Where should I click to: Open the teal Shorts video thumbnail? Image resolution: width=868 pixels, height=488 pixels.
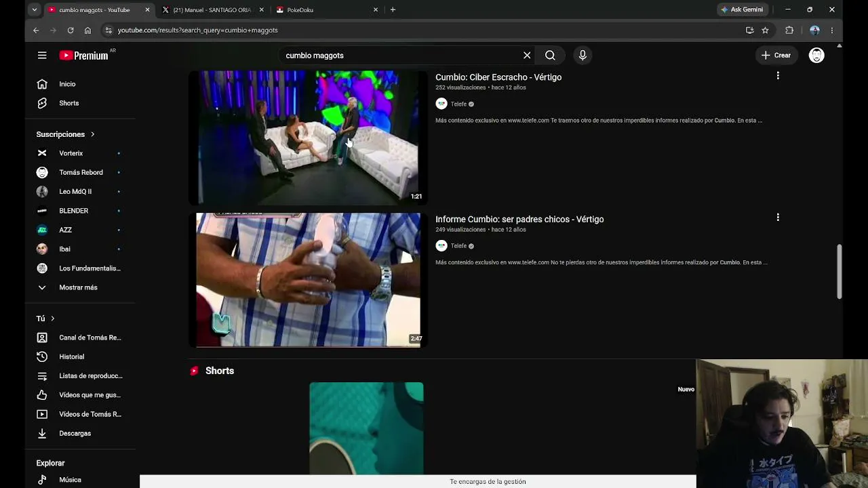(366, 428)
